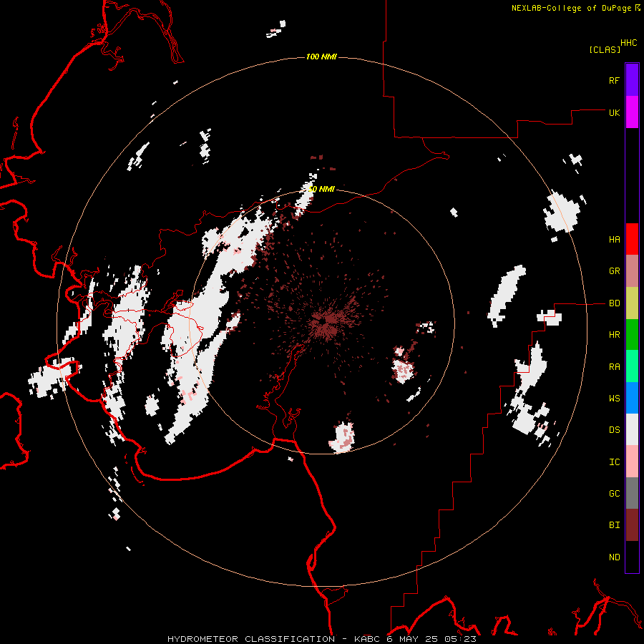This screenshot has width=644, height=644.
Task: Click the 'KABC' radar site identifier
Action: coord(367,639)
